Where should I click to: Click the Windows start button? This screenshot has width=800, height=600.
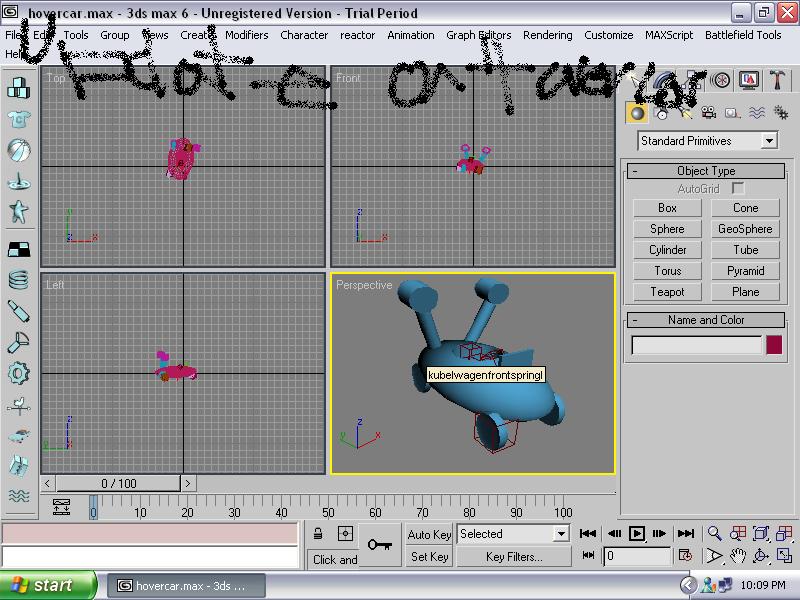pyautogui.click(x=48, y=585)
